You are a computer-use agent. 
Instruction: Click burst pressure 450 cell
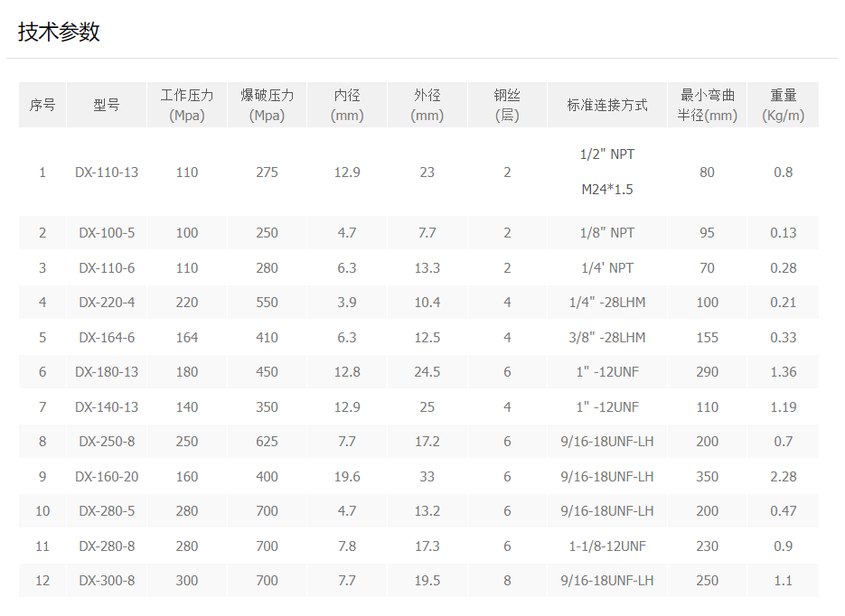click(268, 371)
